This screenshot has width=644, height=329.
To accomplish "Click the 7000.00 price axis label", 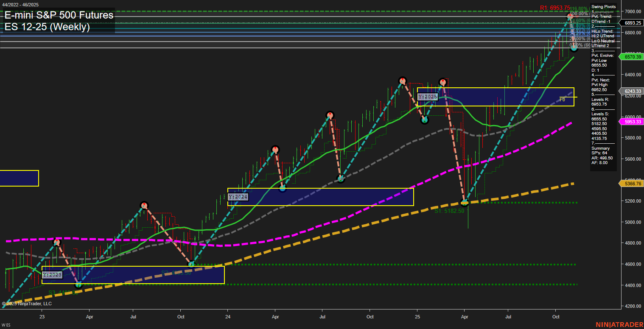I will coord(633,11).
